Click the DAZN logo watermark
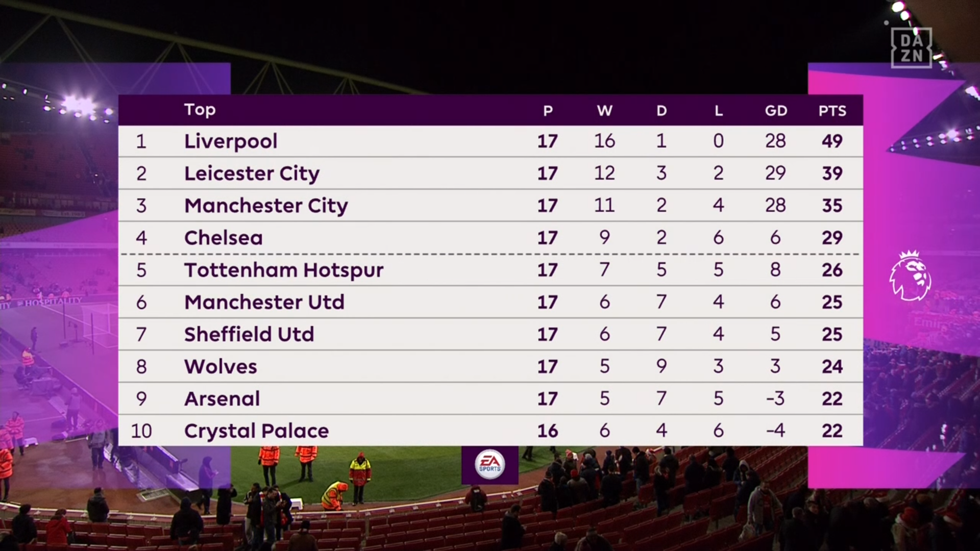This screenshot has height=551, width=980. click(x=911, y=48)
